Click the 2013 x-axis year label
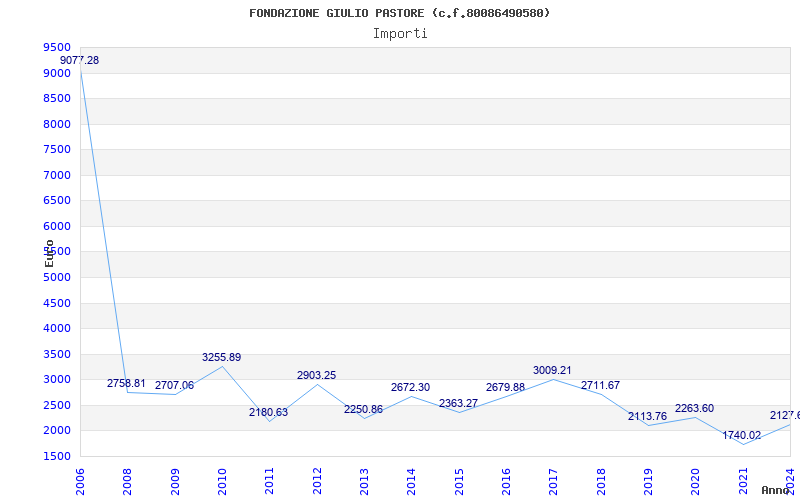 364,482
